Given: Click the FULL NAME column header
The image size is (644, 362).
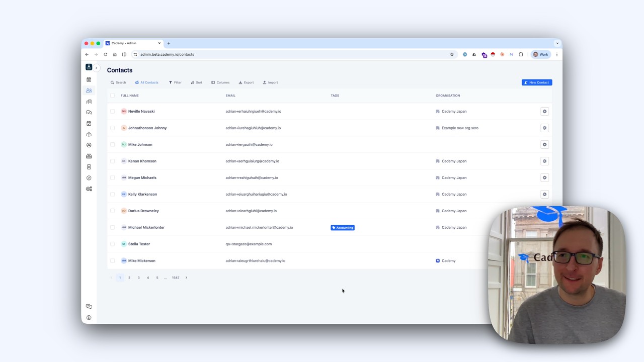Looking at the screenshot, I should [x=130, y=96].
